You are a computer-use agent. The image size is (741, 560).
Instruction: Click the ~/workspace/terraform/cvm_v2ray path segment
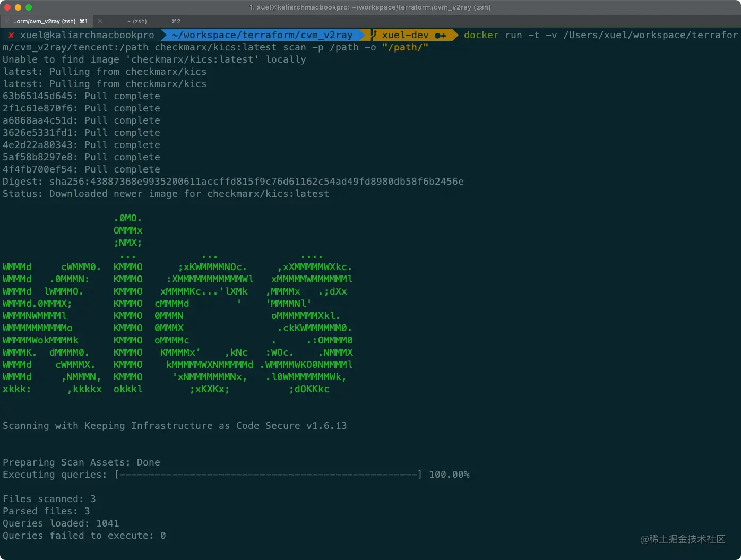[x=262, y=35]
